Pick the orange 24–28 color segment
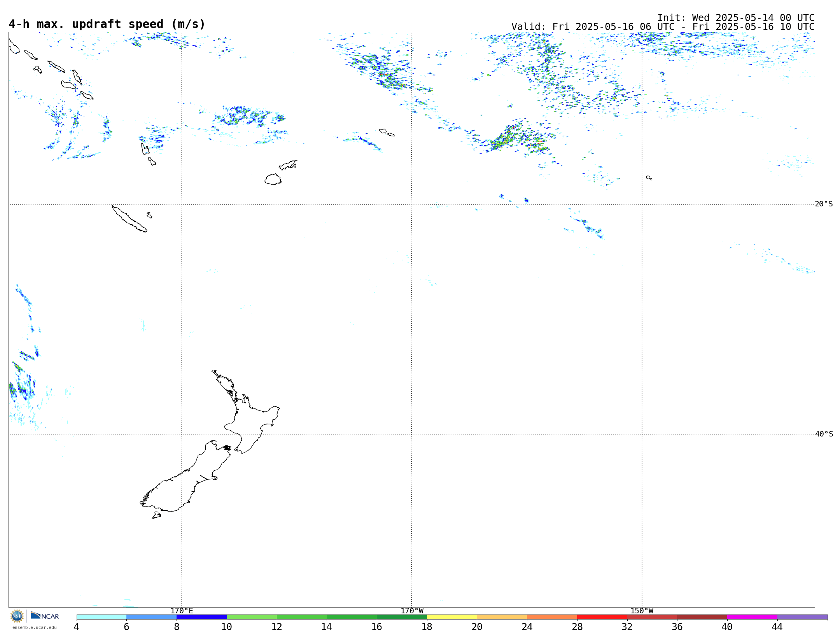This screenshot has height=632, width=840. 552,617
